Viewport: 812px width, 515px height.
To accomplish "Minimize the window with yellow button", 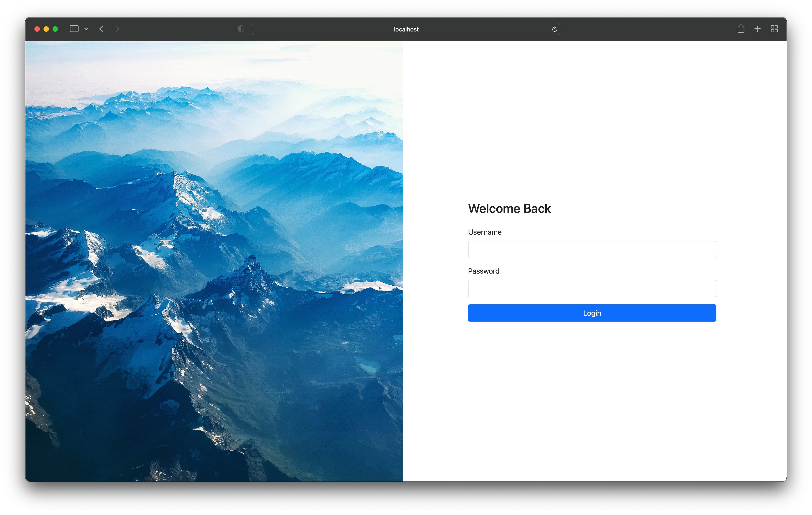I will 46,29.
